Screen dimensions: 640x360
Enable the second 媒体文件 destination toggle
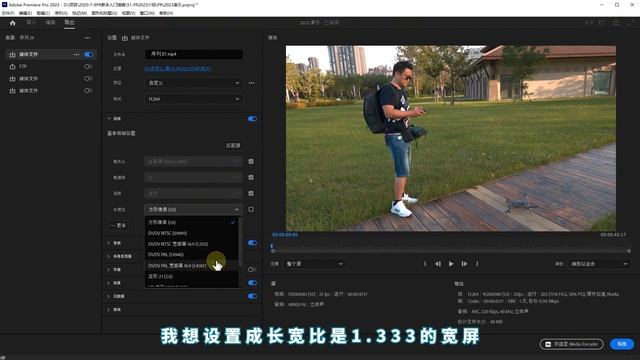[89, 78]
